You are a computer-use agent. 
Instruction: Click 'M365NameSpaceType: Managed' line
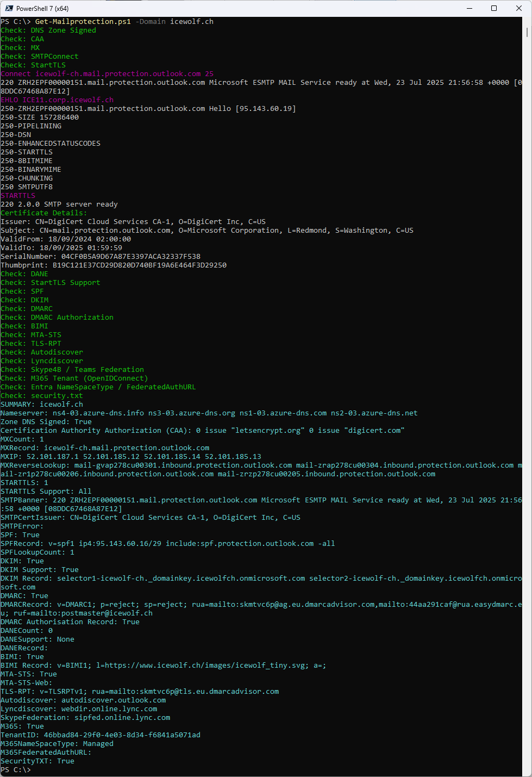[x=57, y=744]
